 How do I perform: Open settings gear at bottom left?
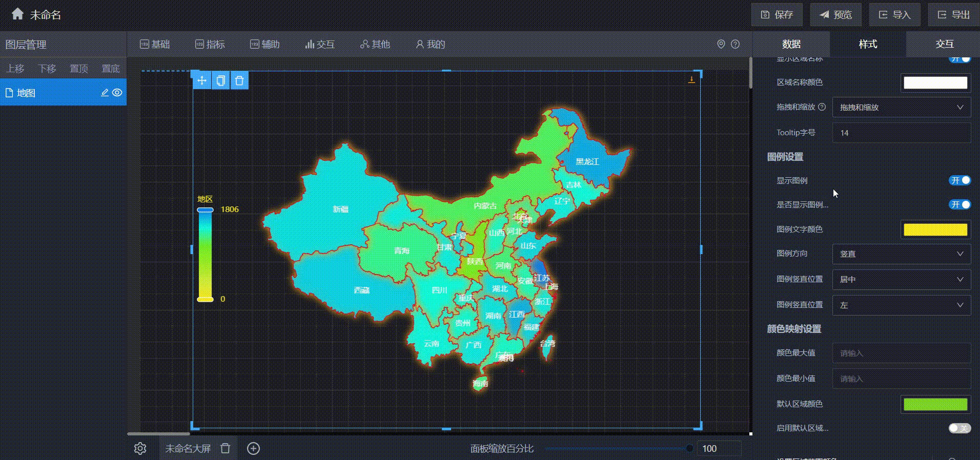(x=140, y=448)
